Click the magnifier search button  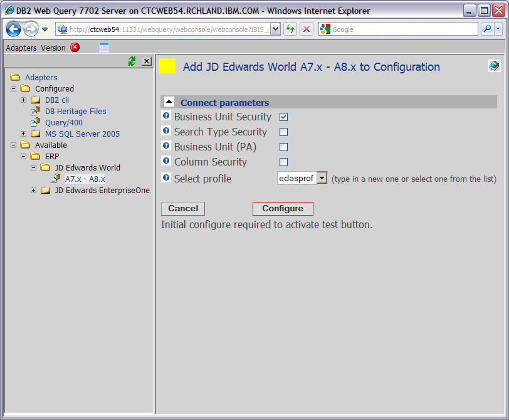(487, 29)
